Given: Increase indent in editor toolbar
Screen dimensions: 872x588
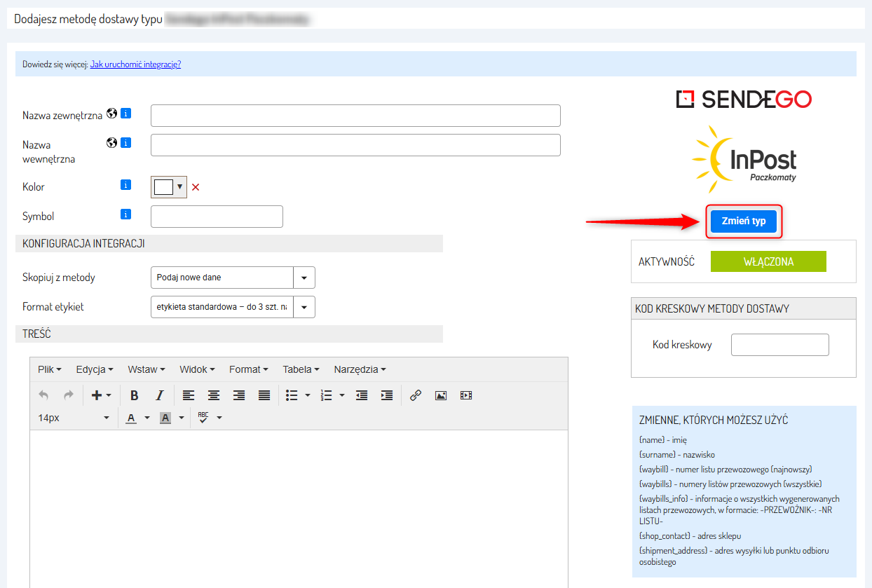Looking at the screenshot, I should pyautogui.click(x=386, y=395).
